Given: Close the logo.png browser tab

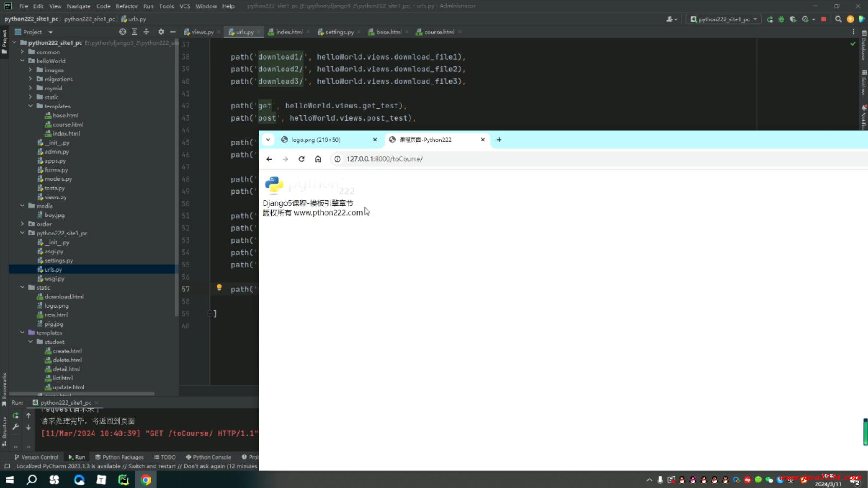Looking at the screenshot, I should click(375, 140).
